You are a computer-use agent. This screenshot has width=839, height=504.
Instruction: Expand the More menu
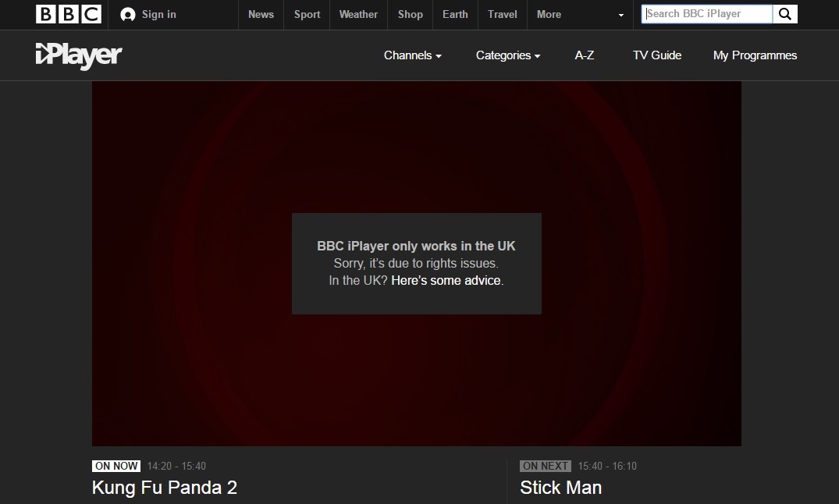pyautogui.click(x=549, y=15)
